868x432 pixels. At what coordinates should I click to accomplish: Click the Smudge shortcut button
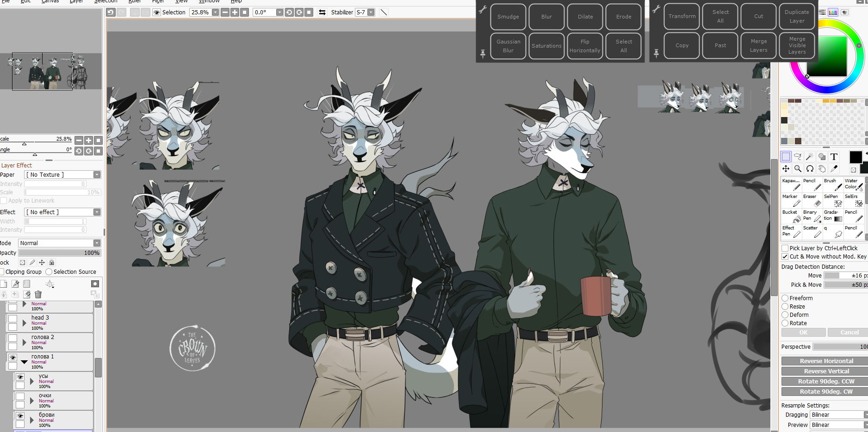pyautogui.click(x=508, y=17)
